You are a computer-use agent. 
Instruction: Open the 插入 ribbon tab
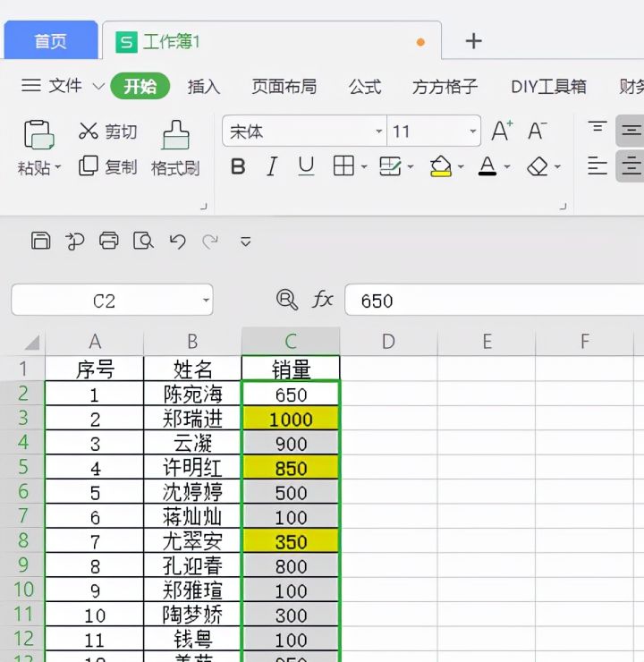pos(204,87)
